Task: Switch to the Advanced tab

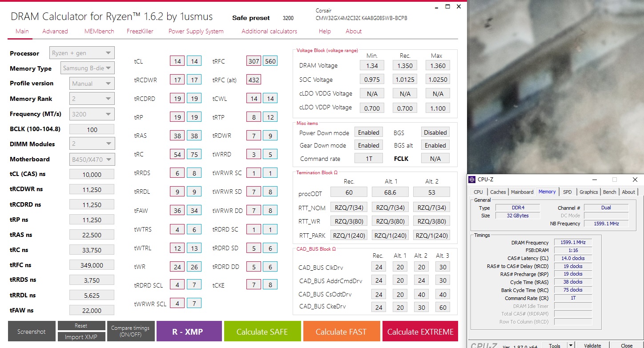Action: point(55,31)
